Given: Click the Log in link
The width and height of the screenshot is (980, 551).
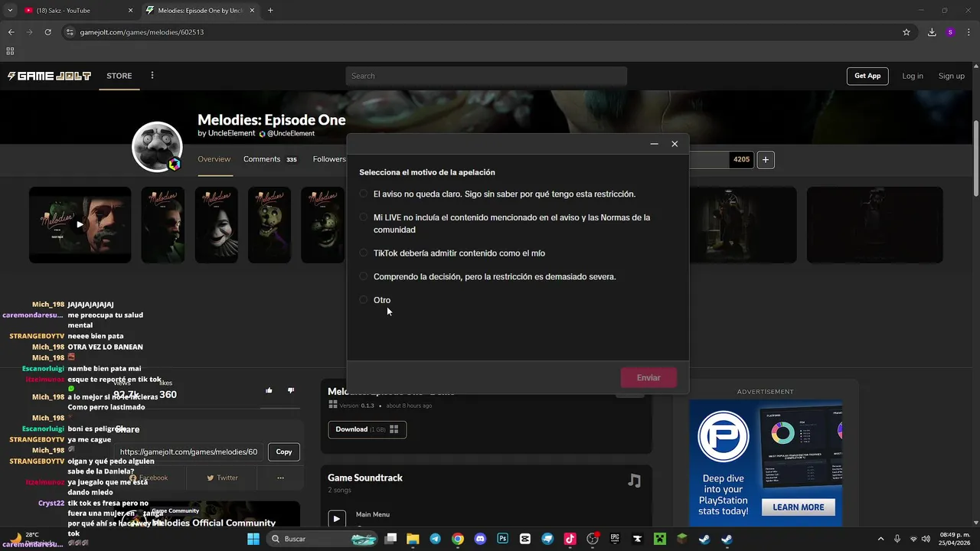Looking at the screenshot, I should point(913,76).
